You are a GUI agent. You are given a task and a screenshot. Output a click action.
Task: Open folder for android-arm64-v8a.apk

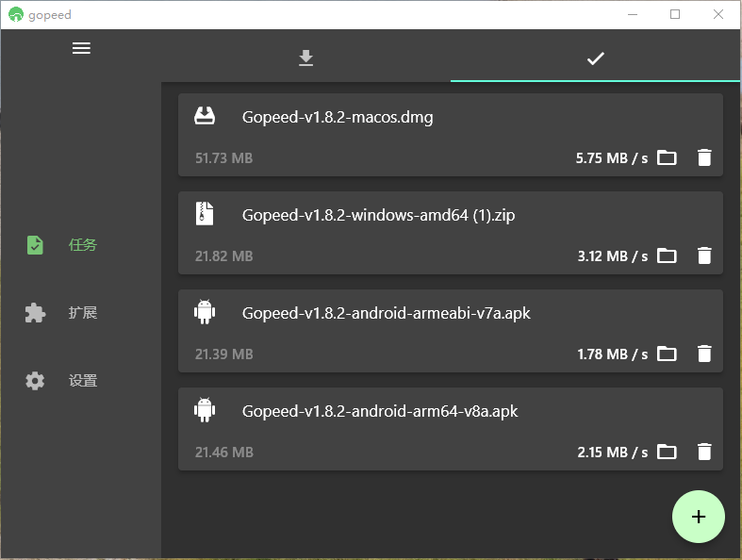point(667,452)
